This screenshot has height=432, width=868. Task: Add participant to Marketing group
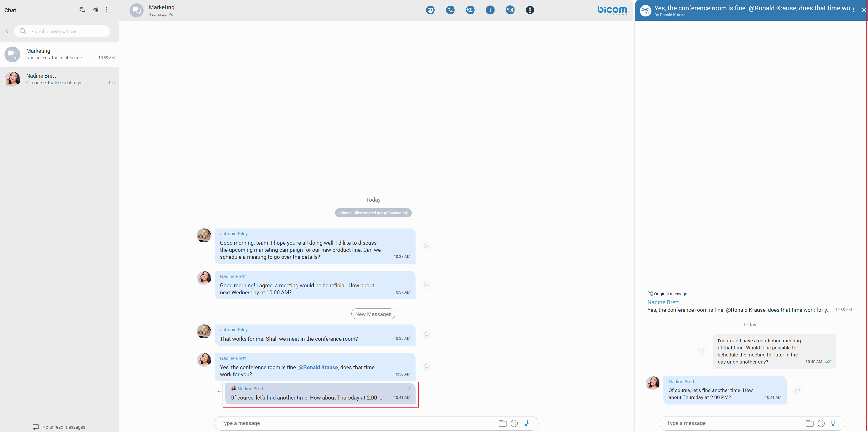470,10
